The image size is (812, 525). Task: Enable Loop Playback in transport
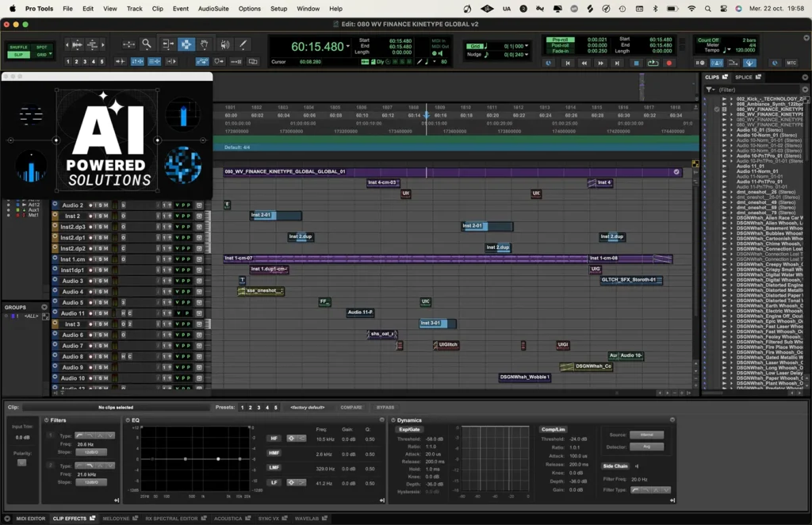tap(653, 63)
